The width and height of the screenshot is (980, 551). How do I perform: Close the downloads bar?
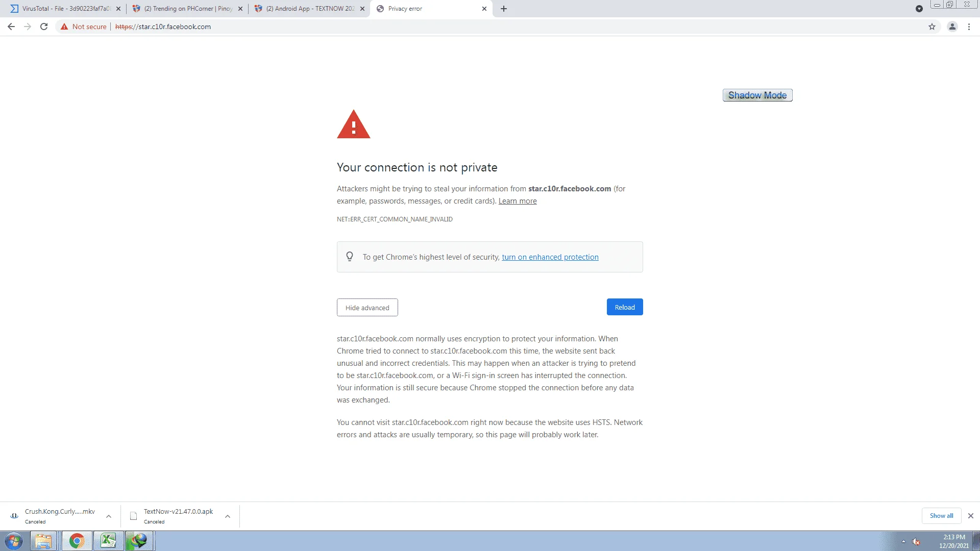[971, 516]
